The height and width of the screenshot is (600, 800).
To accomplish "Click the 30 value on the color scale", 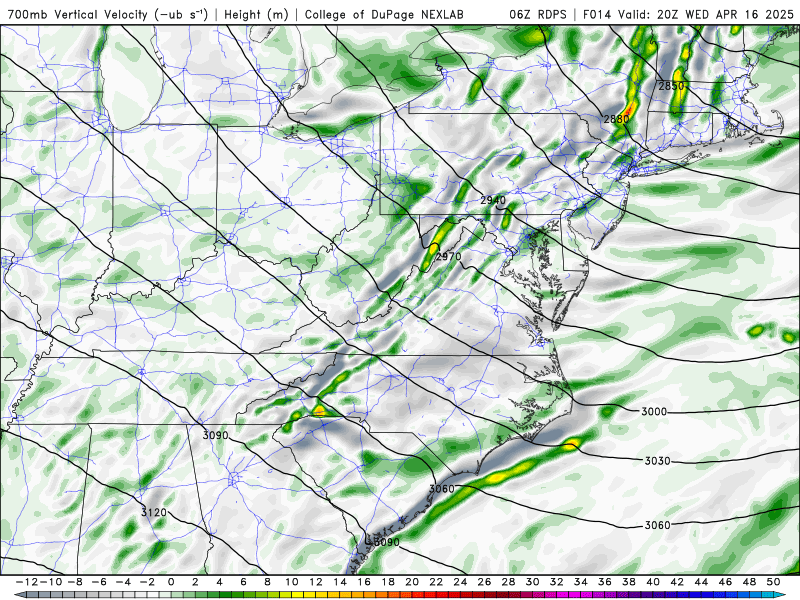I will 533,582.
